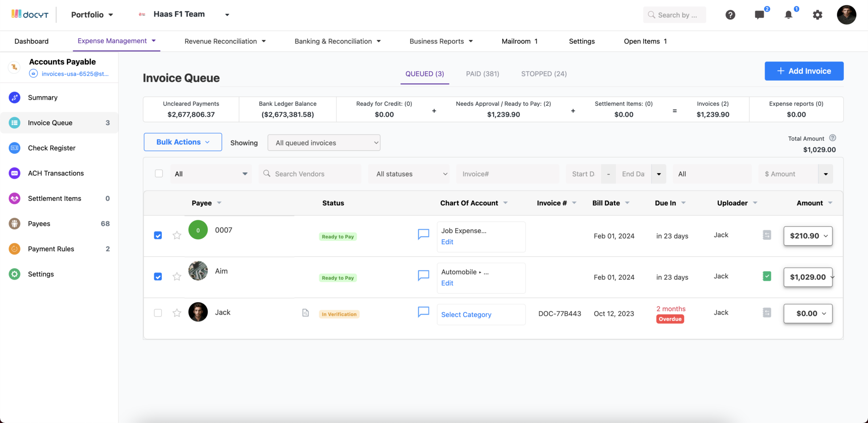Open the Summary section in the sidebar
This screenshot has width=868, height=423.
pos(42,97)
